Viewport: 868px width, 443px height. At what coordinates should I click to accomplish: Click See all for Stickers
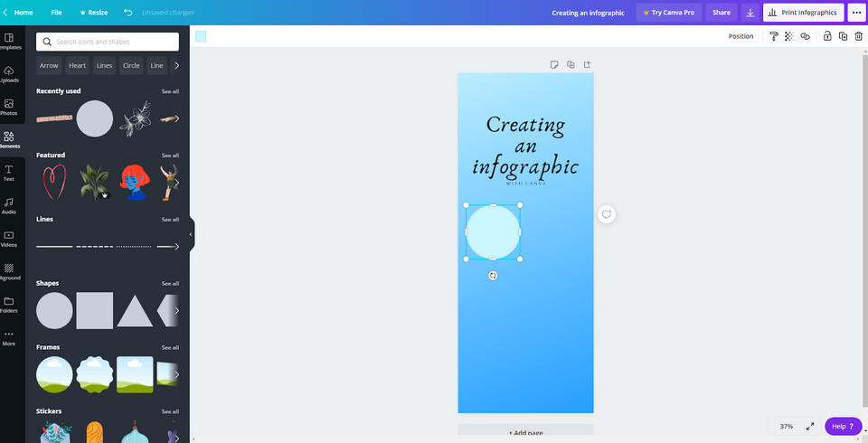(x=170, y=411)
